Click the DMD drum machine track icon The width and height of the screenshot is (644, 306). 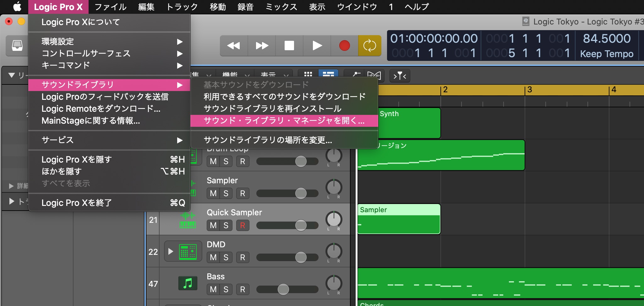click(188, 251)
